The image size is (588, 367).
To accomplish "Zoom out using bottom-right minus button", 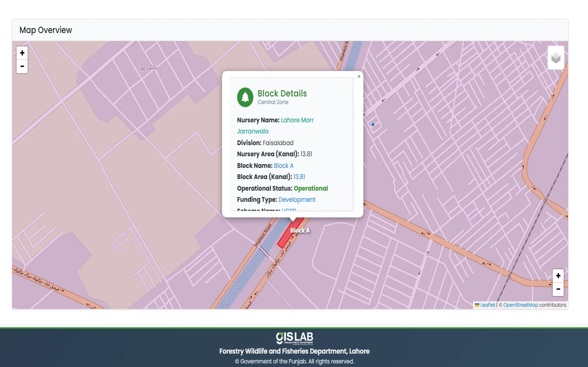I will (x=558, y=289).
